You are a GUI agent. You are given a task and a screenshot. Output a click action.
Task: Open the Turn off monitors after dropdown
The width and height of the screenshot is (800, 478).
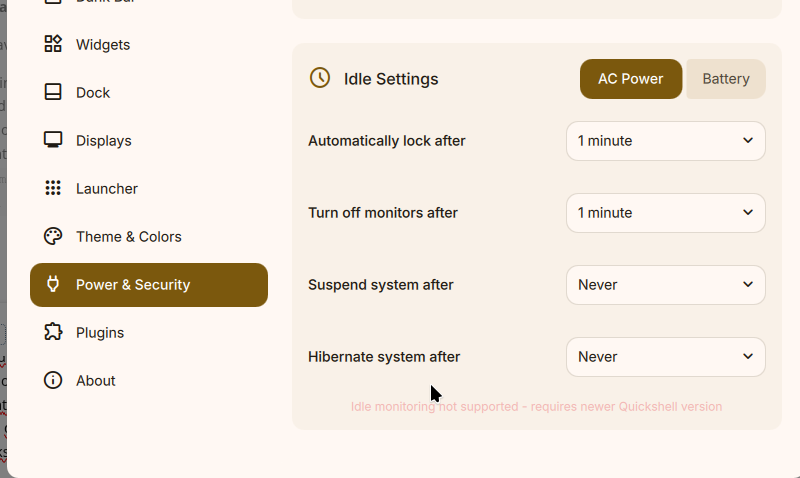point(665,213)
